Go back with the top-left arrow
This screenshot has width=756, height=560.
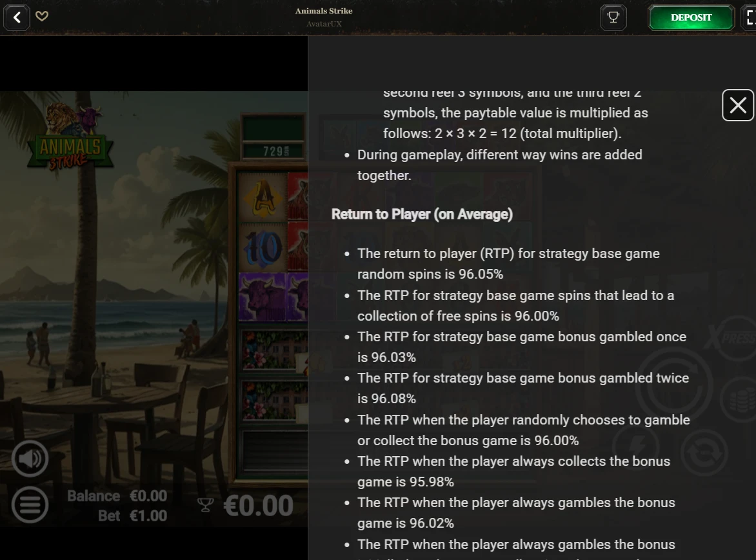(17, 17)
